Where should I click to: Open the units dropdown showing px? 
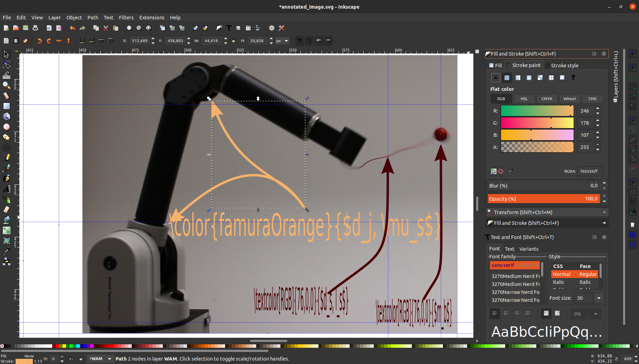point(282,41)
